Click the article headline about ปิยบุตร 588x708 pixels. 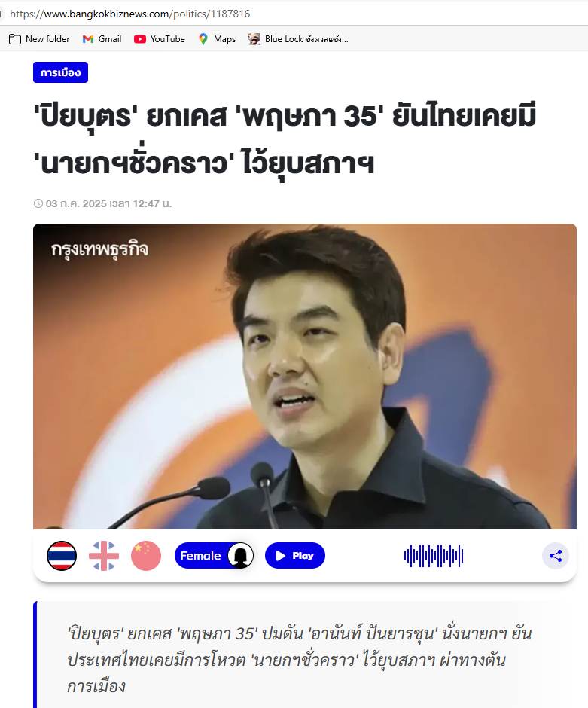coord(285,139)
